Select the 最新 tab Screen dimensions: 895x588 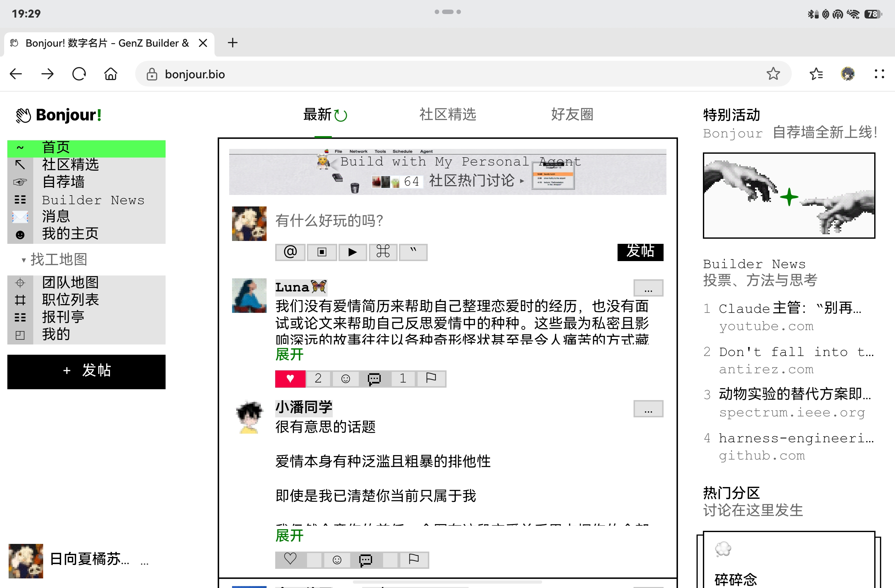coord(317,114)
